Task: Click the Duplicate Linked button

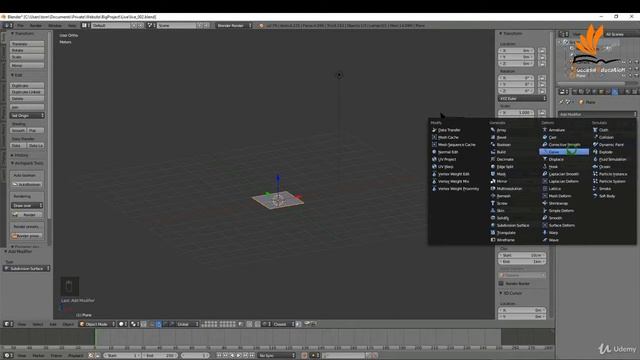Action: click(27, 92)
